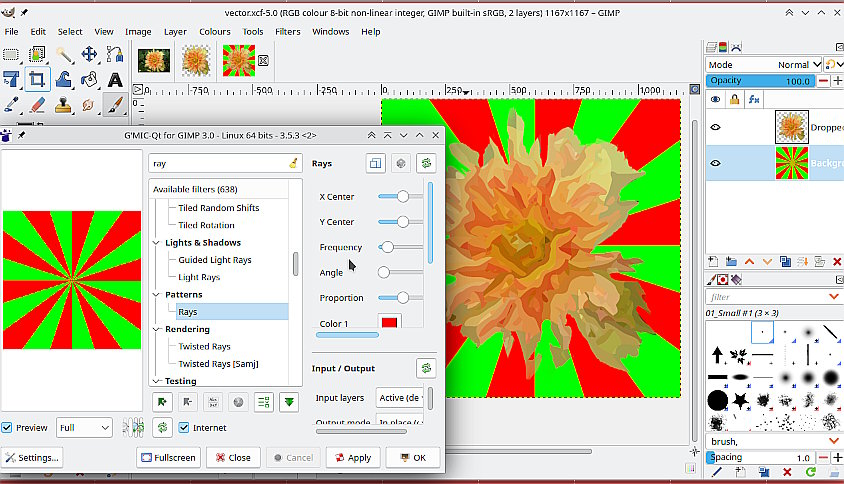The width and height of the screenshot is (844, 484).
Task: Select Twisted Rays filter in list
Action: coord(204,347)
